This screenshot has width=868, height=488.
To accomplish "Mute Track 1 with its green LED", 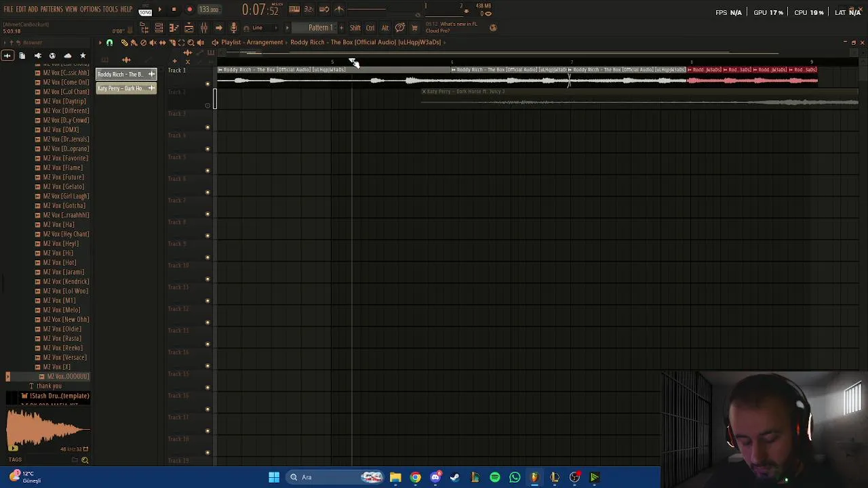I will click(208, 83).
